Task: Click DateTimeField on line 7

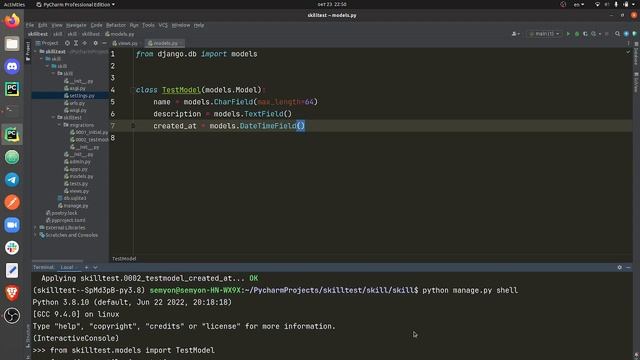Action: click(268, 126)
